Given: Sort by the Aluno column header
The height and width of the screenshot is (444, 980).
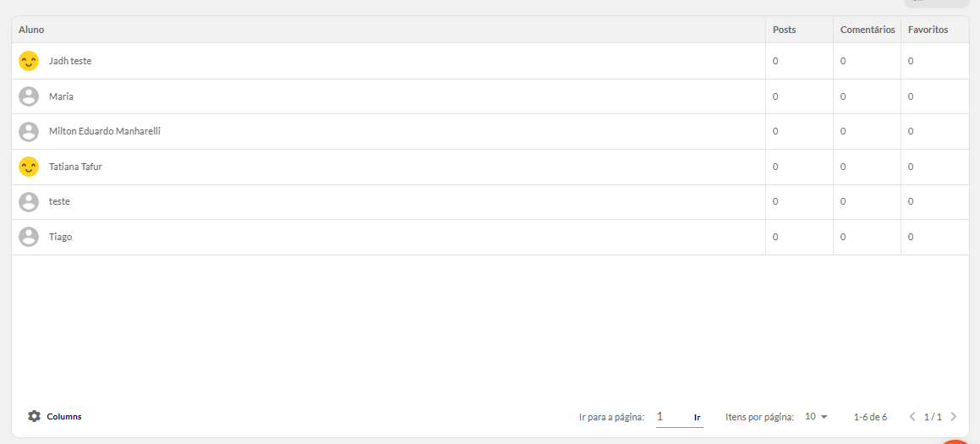Looking at the screenshot, I should (x=31, y=30).
